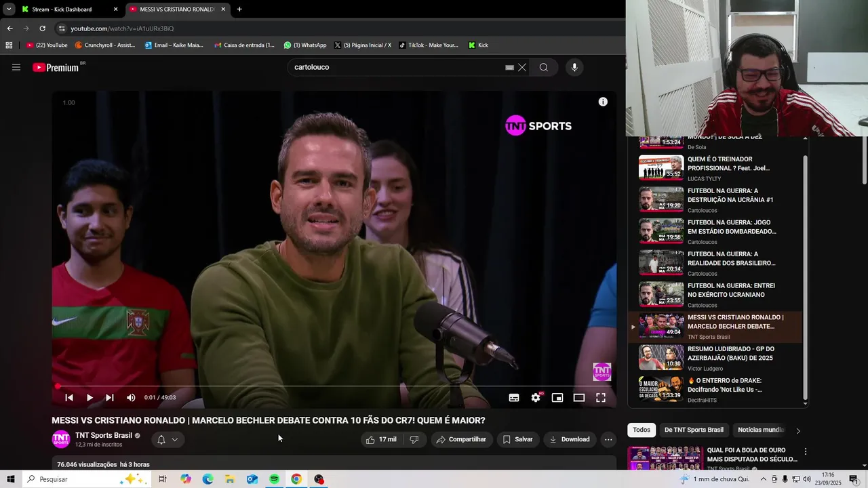Click the taskbar Pesquisar search box

(85, 479)
